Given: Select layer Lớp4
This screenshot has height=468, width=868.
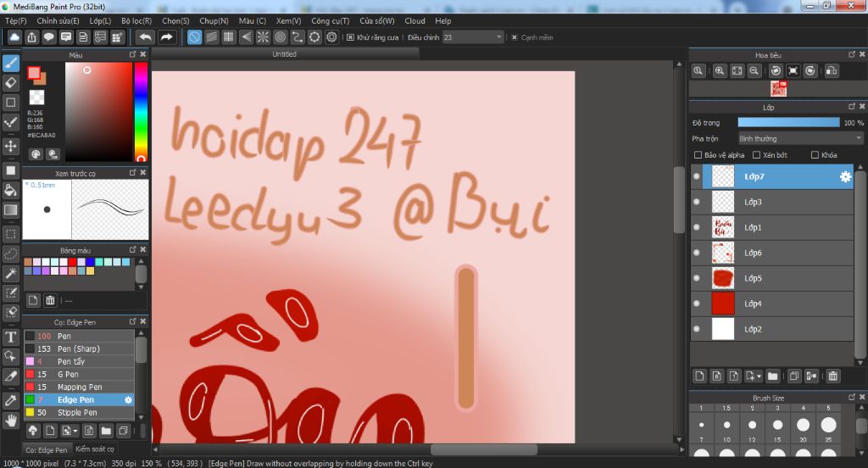Looking at the screenshot, I should point(772,304).
